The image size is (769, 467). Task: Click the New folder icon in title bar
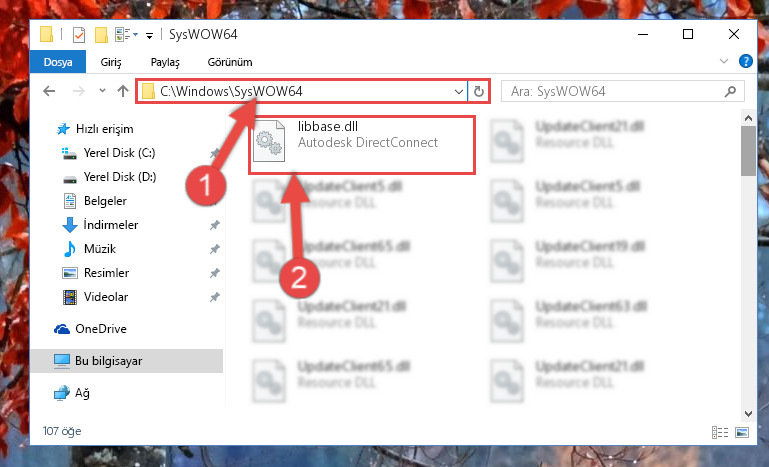point(101,35)
